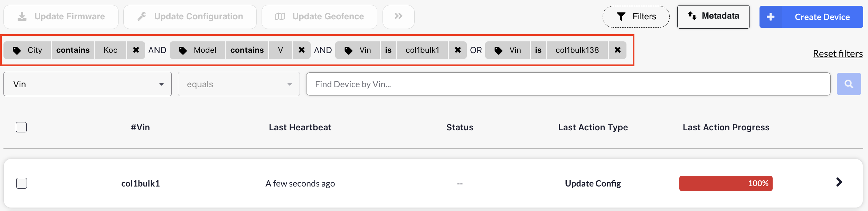Expand more actions with double-chevron button

click(x=398, y=17)
